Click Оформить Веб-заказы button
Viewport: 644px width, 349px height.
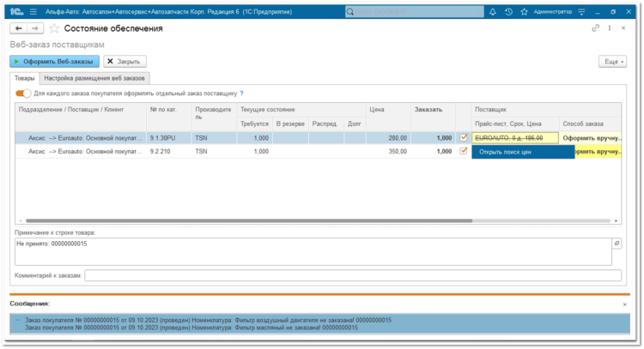click(x=55, y=62)
